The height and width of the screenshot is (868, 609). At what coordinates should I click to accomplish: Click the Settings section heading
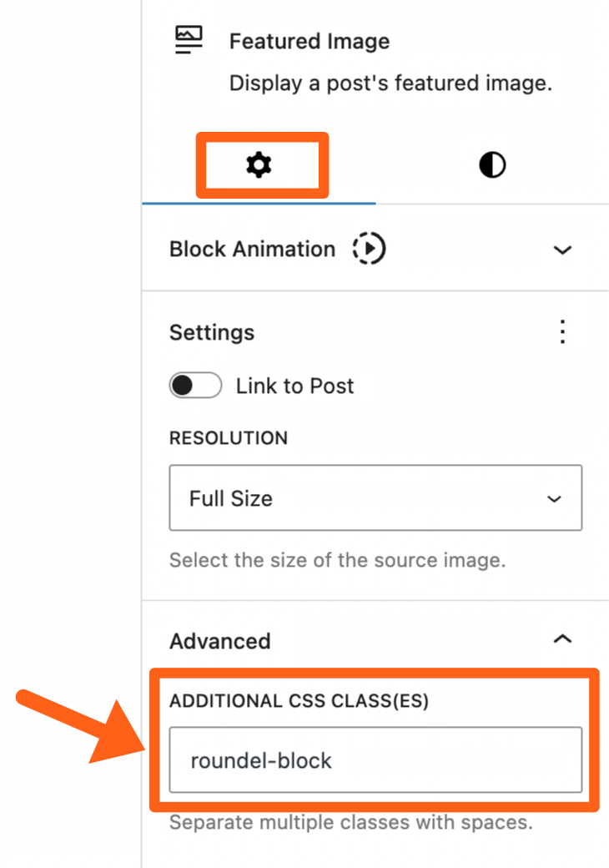pyautogui.click(x=212, y=332)
